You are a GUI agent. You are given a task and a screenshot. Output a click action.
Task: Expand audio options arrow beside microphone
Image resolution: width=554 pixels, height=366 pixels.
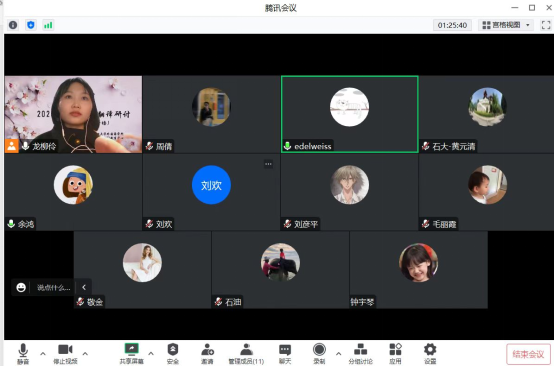click(x=43, y=353)
